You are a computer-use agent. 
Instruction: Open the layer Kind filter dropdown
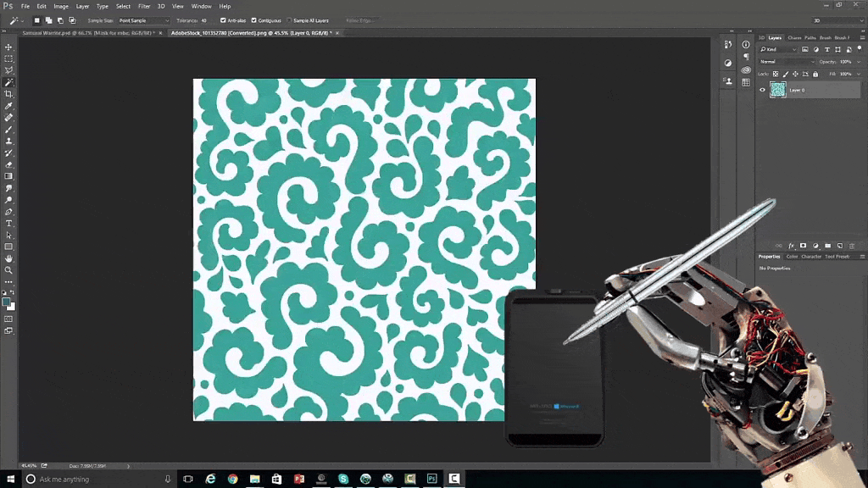pyautogui.click(x=777, y=50)
